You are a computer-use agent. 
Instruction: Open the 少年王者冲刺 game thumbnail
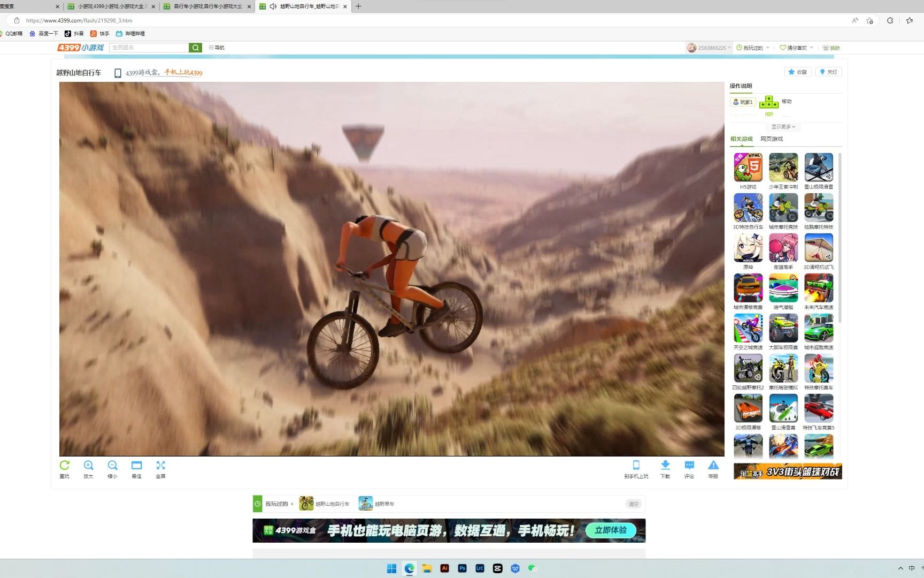click(x=783, y=167)
